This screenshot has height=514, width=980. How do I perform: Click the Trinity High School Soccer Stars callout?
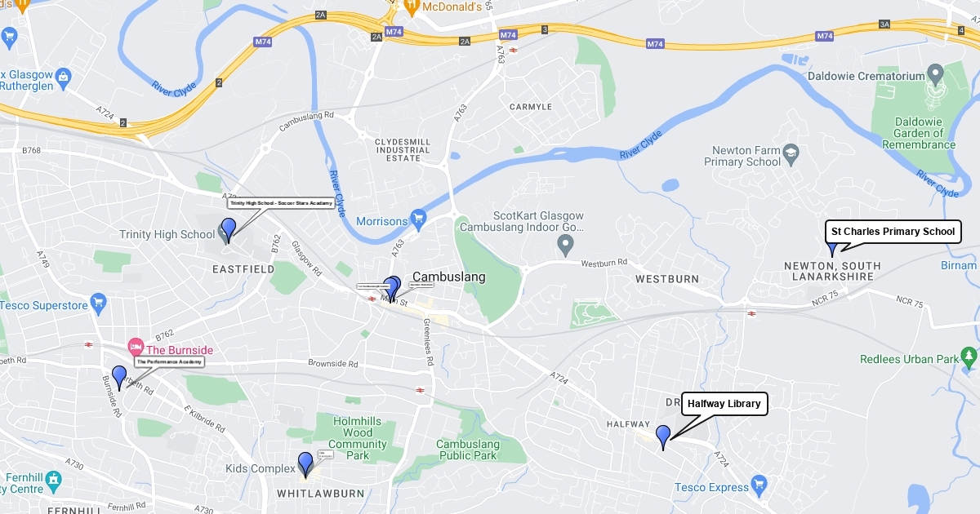(281, 203)
